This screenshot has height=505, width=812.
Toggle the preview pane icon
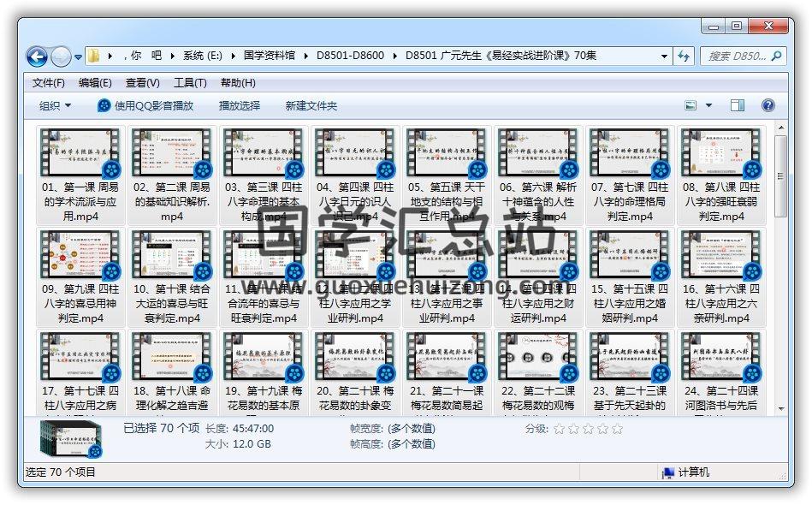click(x=738, y=105)
